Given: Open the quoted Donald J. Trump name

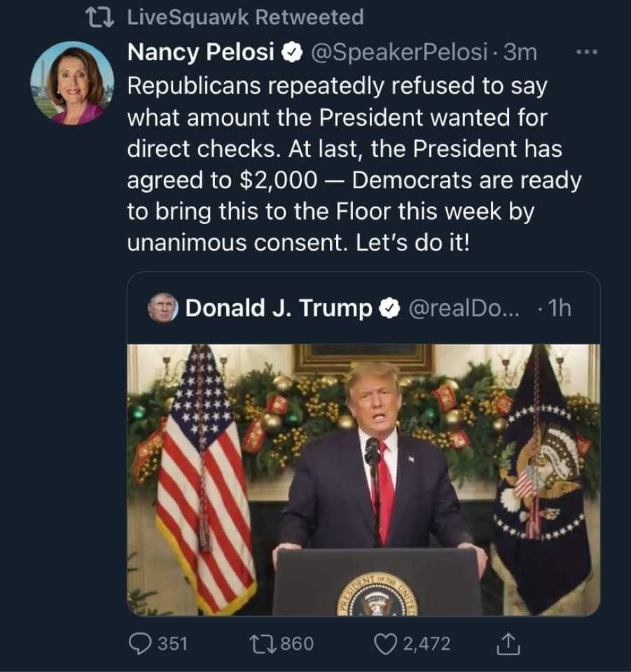Looking at the screenshot, I should [x=279, y=308].
